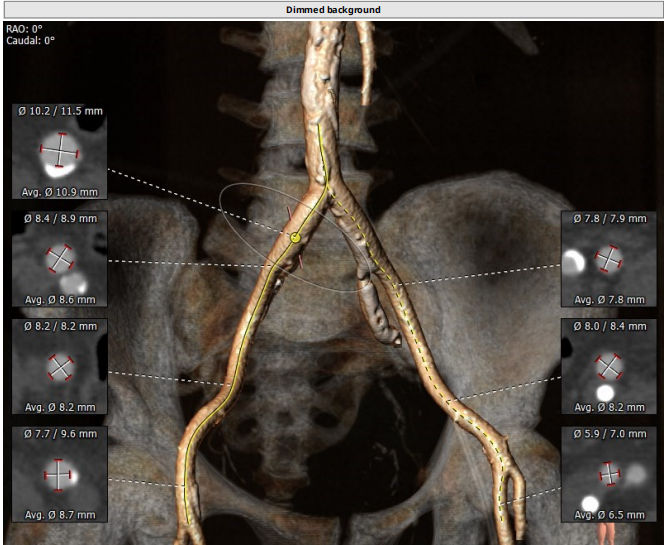Click the Ø 7.7 / 9.6 mm diameter label
The width and height of the screenshot is (664, 545).
59,434
